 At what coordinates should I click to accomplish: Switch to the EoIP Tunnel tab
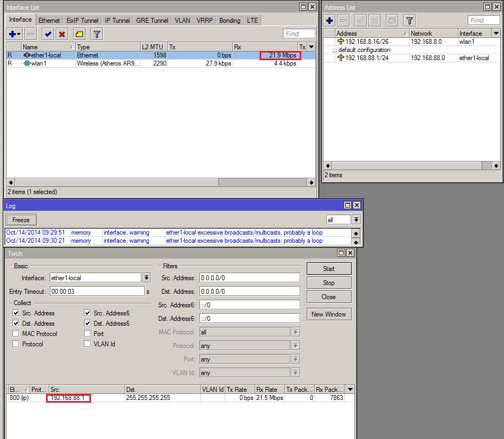coord(82,21)
